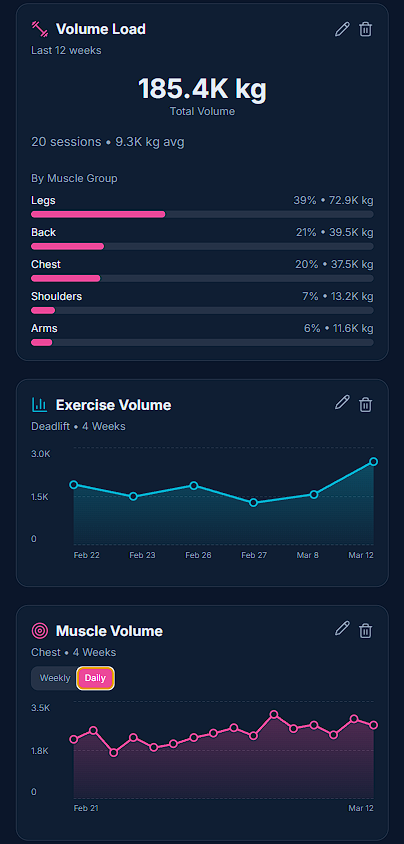The image size is (404, 844).
Task: Click the 'Deadlift • 4 Weeks' subtitle
Action: 79,426
